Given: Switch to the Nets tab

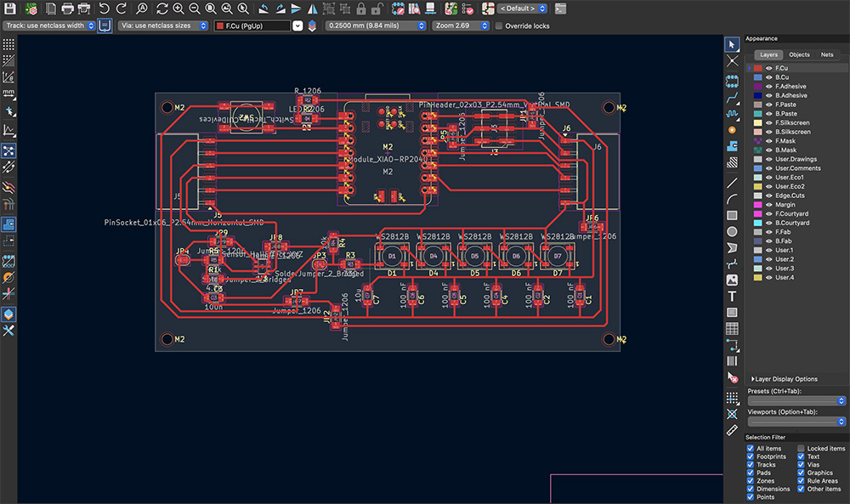Looking at the screenshot, I should (x=827, y=54).
